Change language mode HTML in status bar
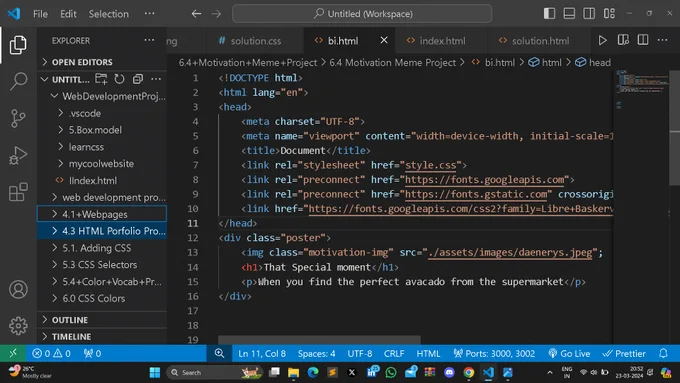 pos(428,354)
